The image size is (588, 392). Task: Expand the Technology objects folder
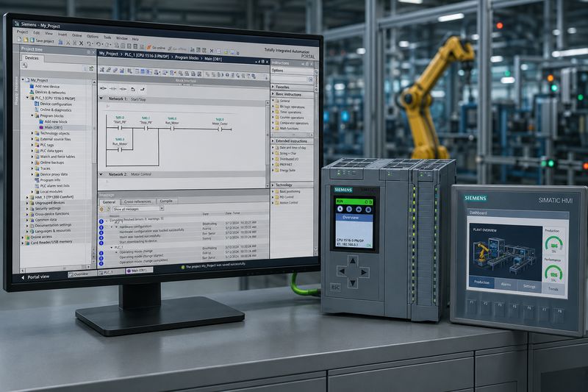click(32, 133)
